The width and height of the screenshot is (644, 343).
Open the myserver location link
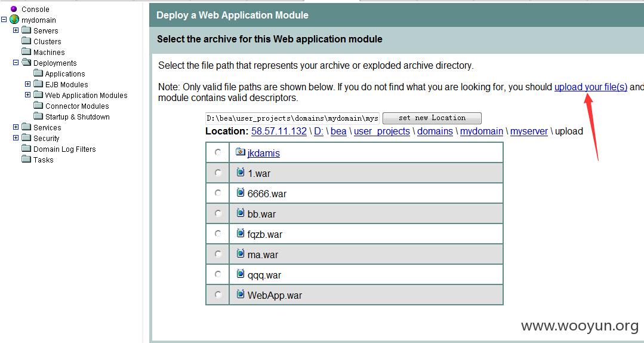coord(529,131)
